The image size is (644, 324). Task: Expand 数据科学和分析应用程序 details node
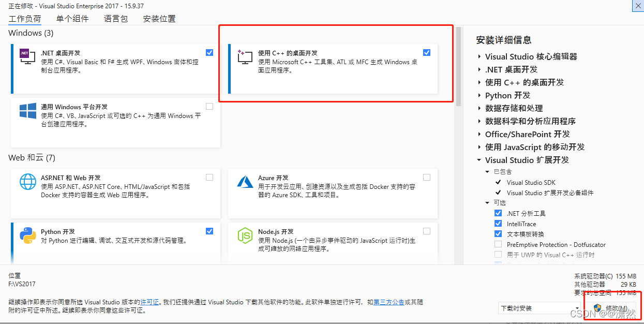coord(479,121)
